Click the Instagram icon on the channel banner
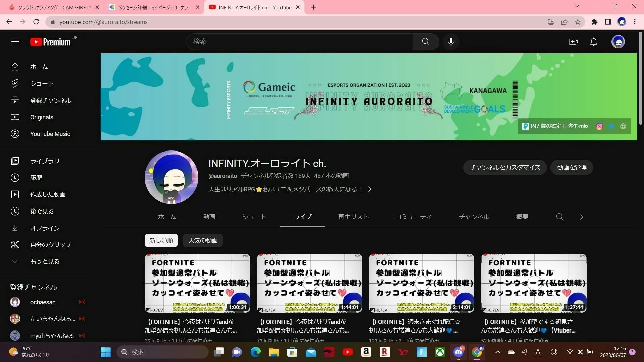Image resolution: width=644 pixels, height=362 pixels. (599, 126)
